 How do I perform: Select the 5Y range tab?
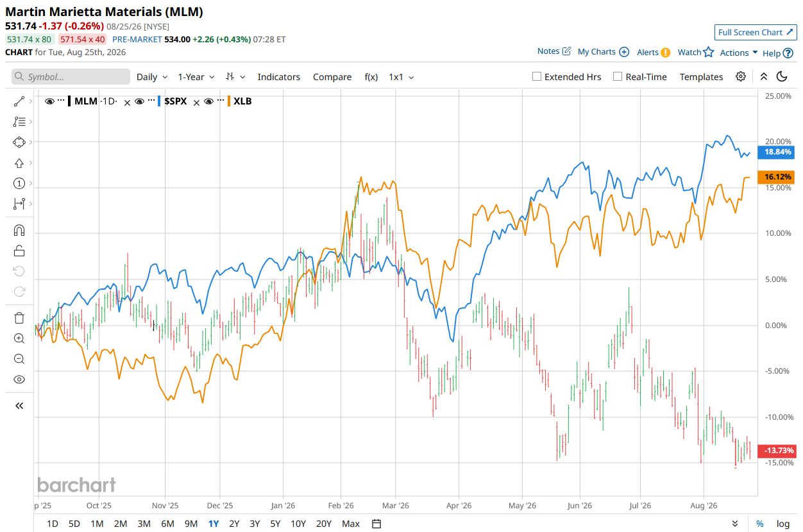point(275,524)
